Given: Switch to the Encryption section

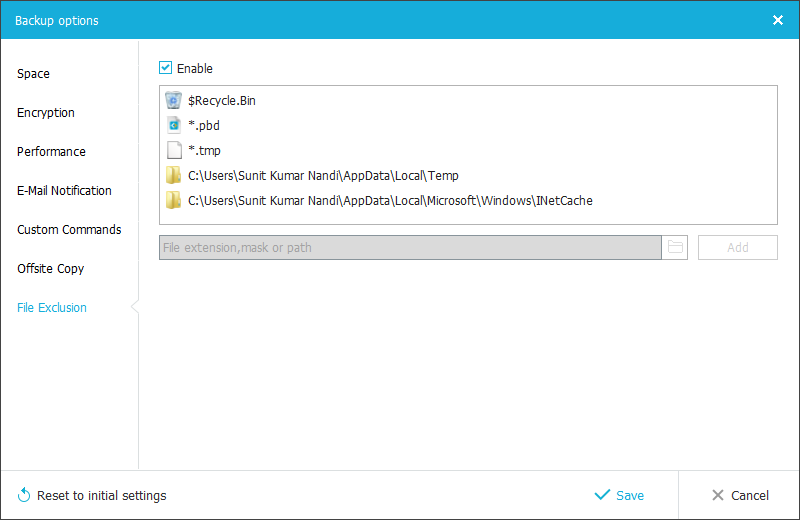Looking at the screenshot, I should point(46,113).
